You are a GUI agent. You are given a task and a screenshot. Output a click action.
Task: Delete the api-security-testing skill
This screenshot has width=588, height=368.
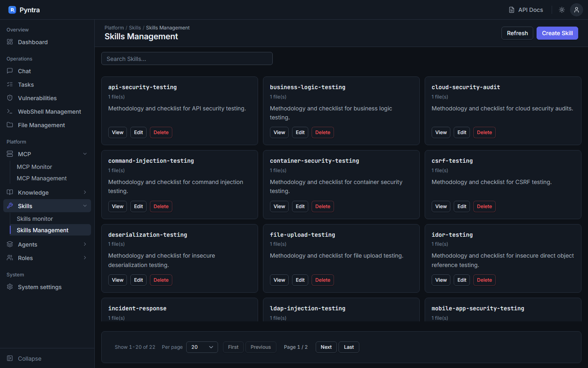click(x=161, y=132)
